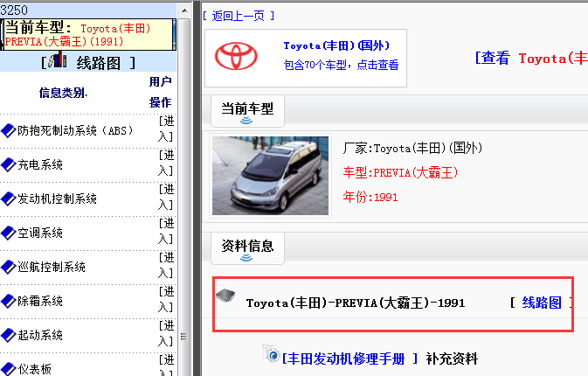588x376 pixels.
Task: Click the 线路图 heading in left panel
Action: pyautogui.click(x=98, y=63)
